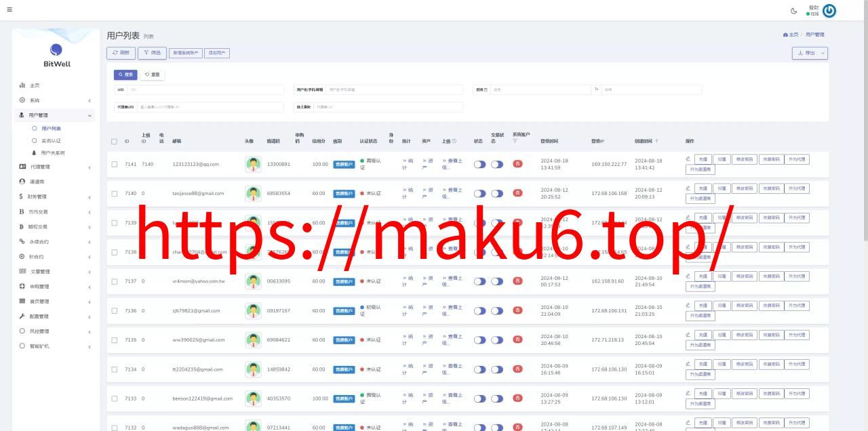Open 渠道商 sidebar item

point(37,182)
